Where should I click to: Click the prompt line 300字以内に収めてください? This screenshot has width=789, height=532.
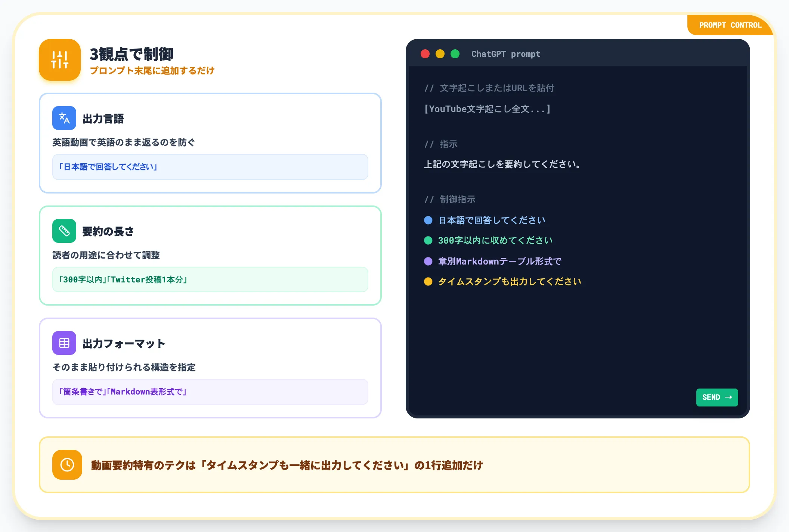click(495, 241)
